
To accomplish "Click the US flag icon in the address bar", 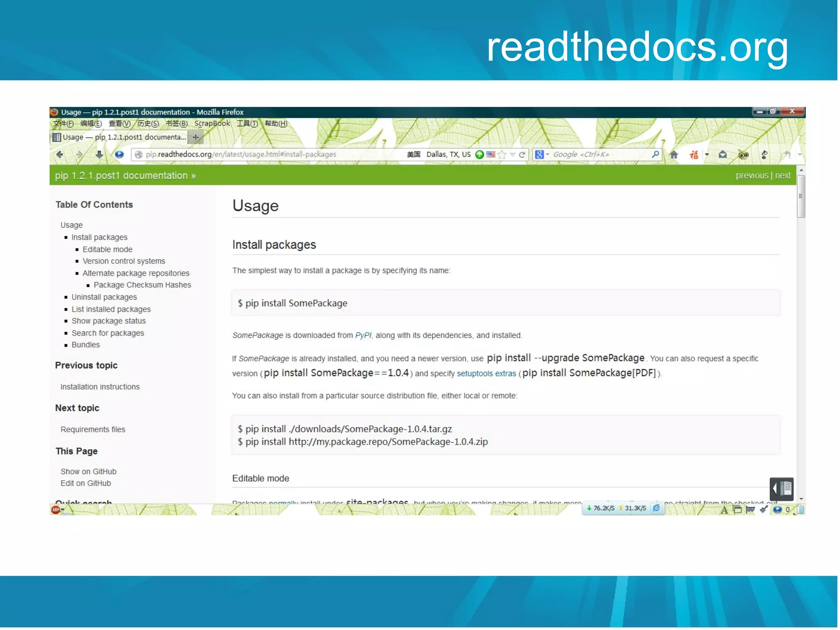I will tap(491, 155).
